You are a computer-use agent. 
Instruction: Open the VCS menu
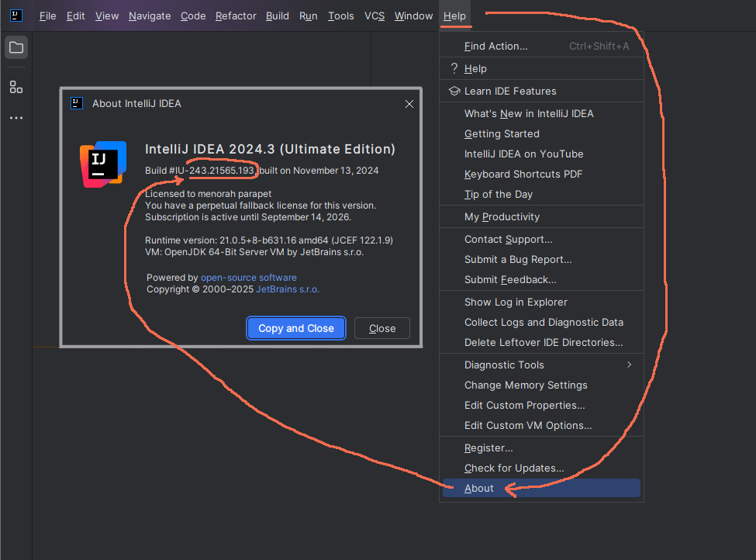pyautogui.click(x=375, y=16)
